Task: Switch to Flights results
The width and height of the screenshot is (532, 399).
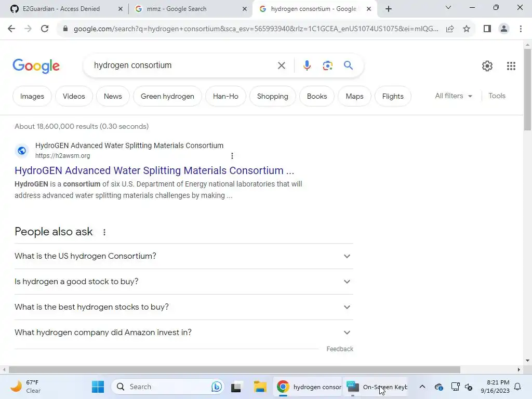Action: [x=393, y=96]
